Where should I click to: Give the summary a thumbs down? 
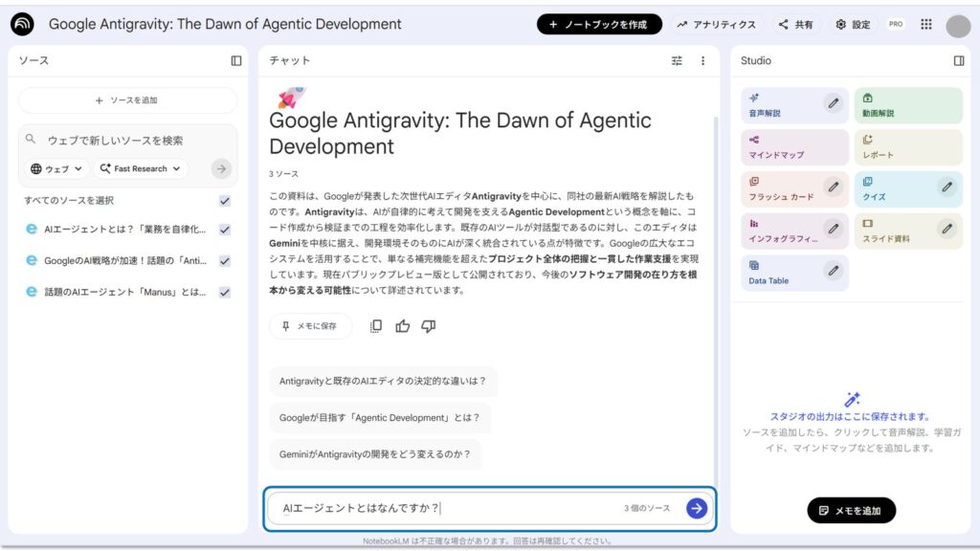tap(428, 326)
